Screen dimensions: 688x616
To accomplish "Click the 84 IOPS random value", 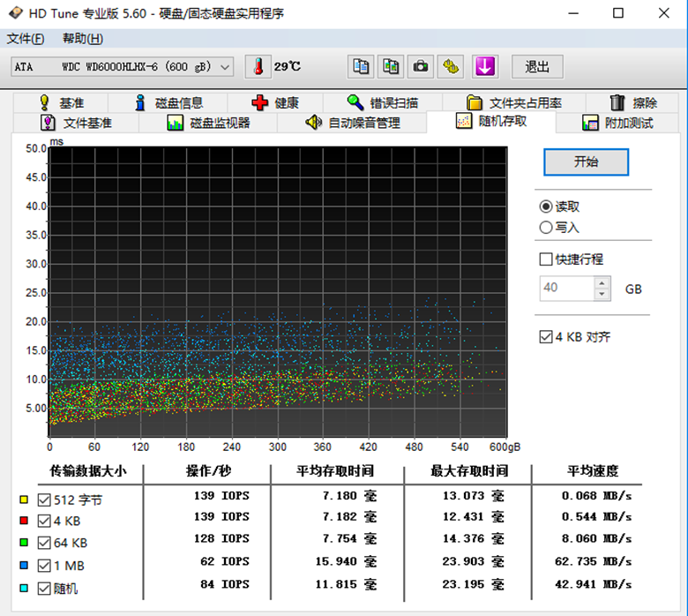I will pos(225,584).
